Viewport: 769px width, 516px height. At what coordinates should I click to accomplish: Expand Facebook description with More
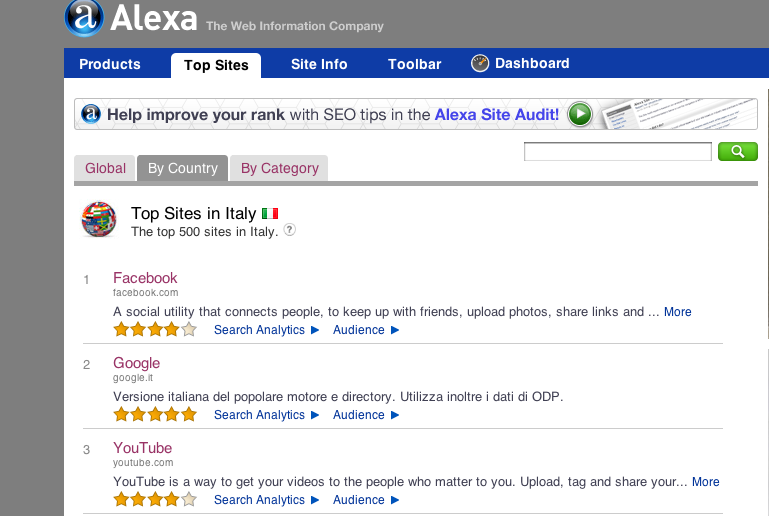click(x=677, y=312)
